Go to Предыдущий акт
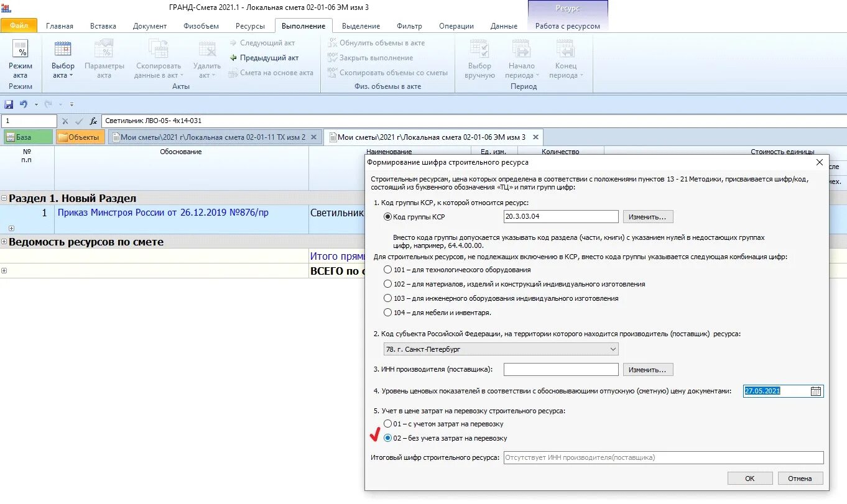 click(x=264, y=58)
